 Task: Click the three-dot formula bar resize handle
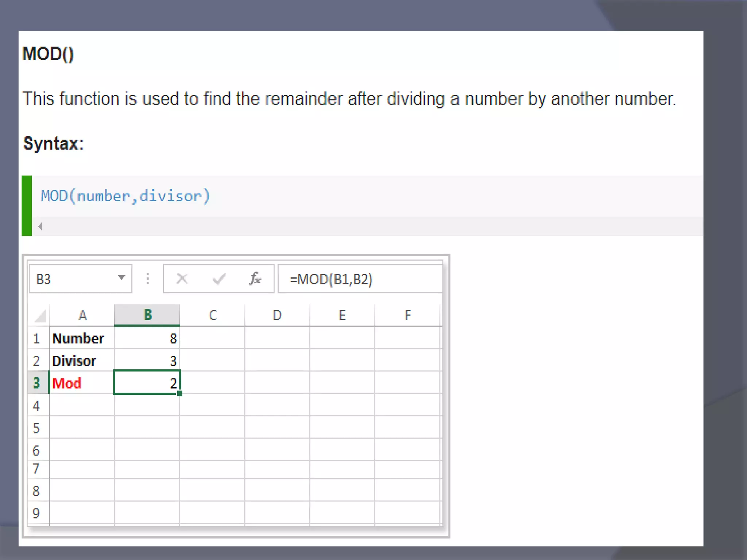(x=148, y=279)
